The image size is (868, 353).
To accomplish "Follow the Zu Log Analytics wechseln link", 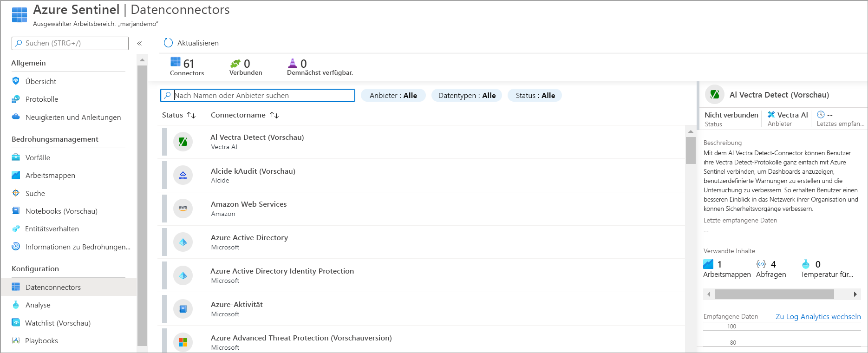I will (818, 316).
